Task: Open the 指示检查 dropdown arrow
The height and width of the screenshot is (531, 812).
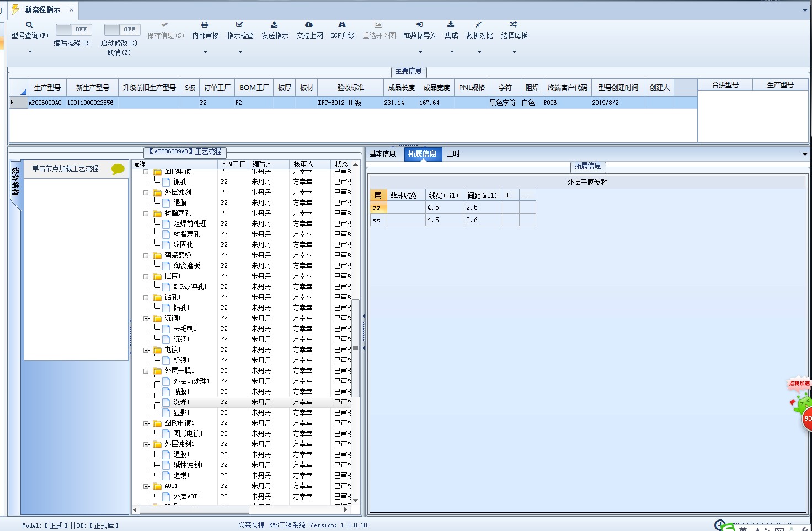Action: click(x=240, y=52)
